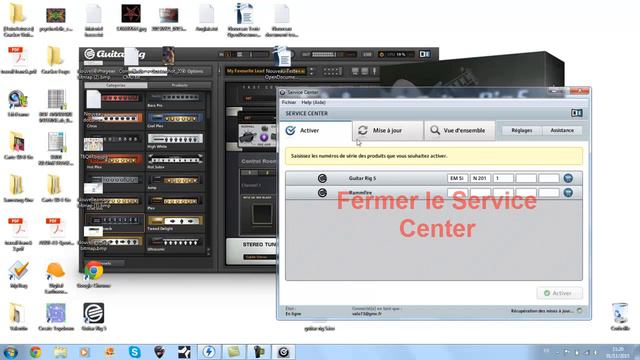Select the High White amp in Guitar Rig

175,141
